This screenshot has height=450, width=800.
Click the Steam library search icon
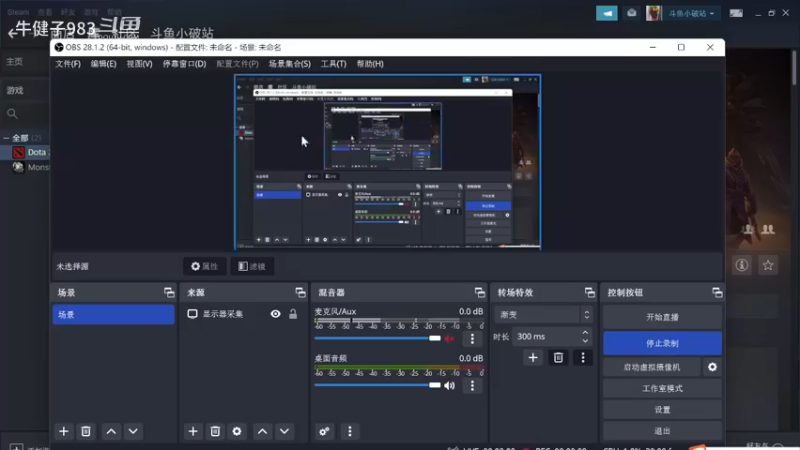[12, 114]
